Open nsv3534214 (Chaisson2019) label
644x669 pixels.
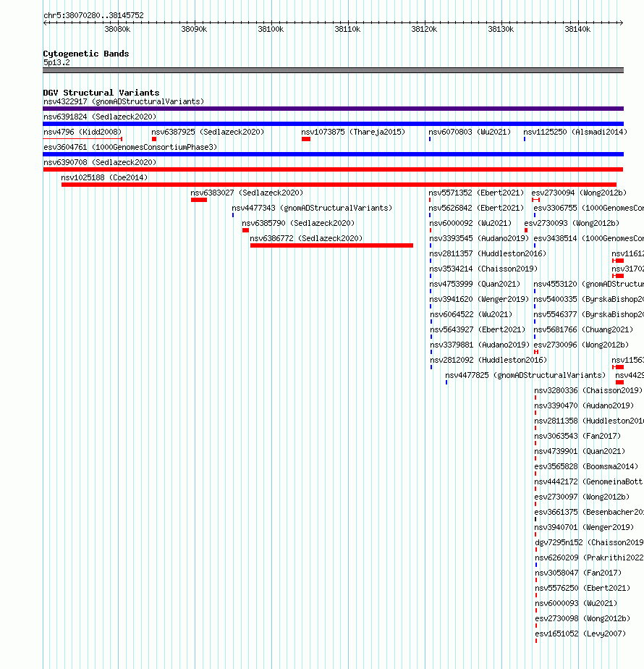(x=483, y=269)
